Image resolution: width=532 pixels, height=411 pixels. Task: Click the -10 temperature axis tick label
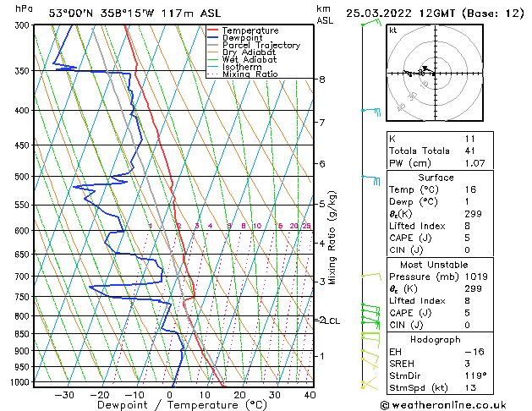[134, 395]
